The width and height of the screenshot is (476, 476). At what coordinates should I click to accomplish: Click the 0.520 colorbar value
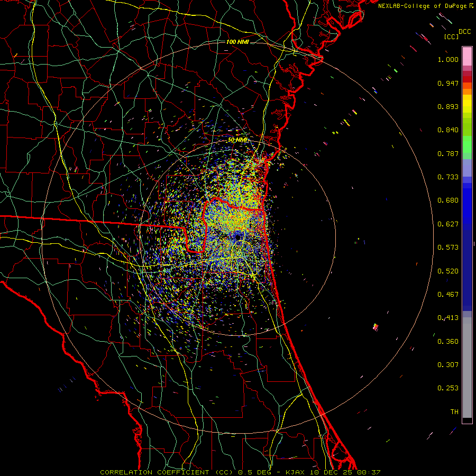tap(448, 271)
